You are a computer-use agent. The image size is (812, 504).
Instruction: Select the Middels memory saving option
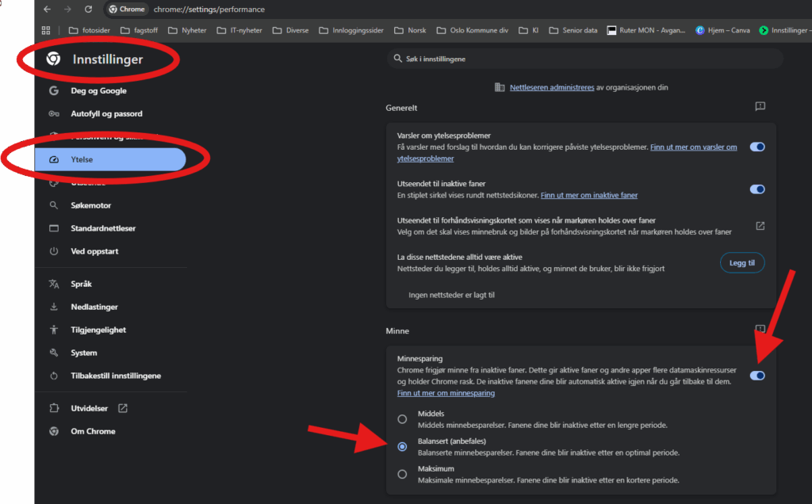click(403, 419)
